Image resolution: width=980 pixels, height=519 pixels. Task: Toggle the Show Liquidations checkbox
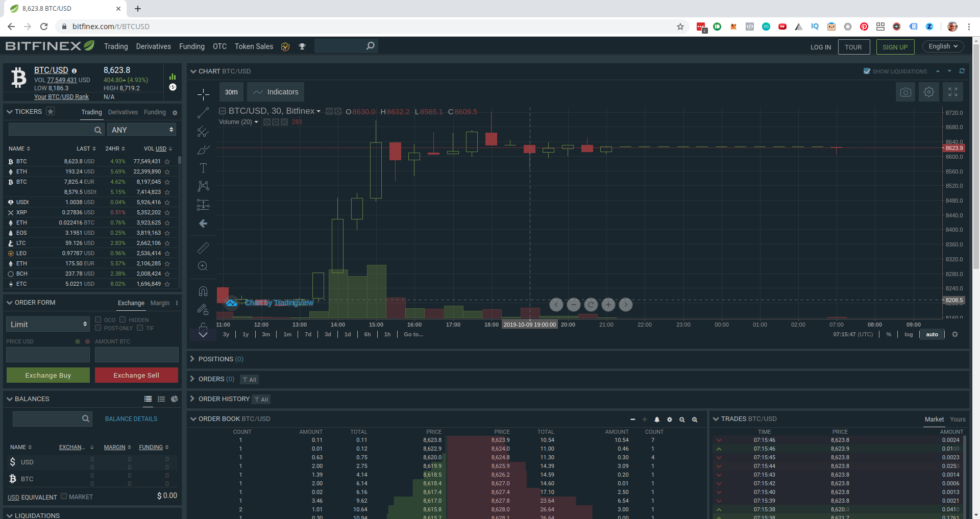pos(867,71)
